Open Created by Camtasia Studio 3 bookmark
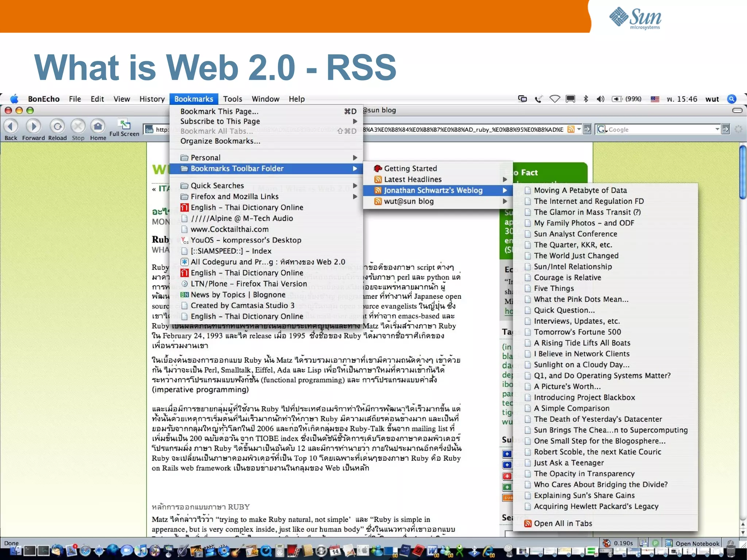This screenshot has width=747, height=560. point(266,306)
